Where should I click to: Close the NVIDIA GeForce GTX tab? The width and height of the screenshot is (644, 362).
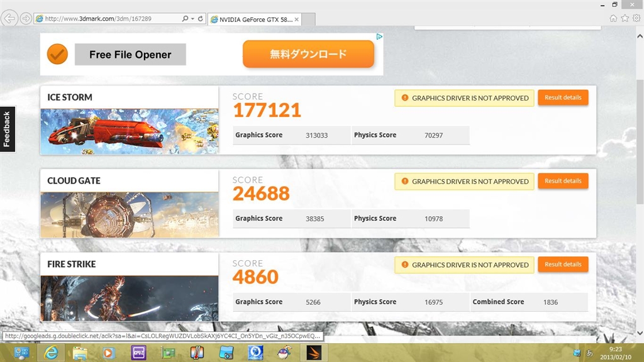click(297, 19)
